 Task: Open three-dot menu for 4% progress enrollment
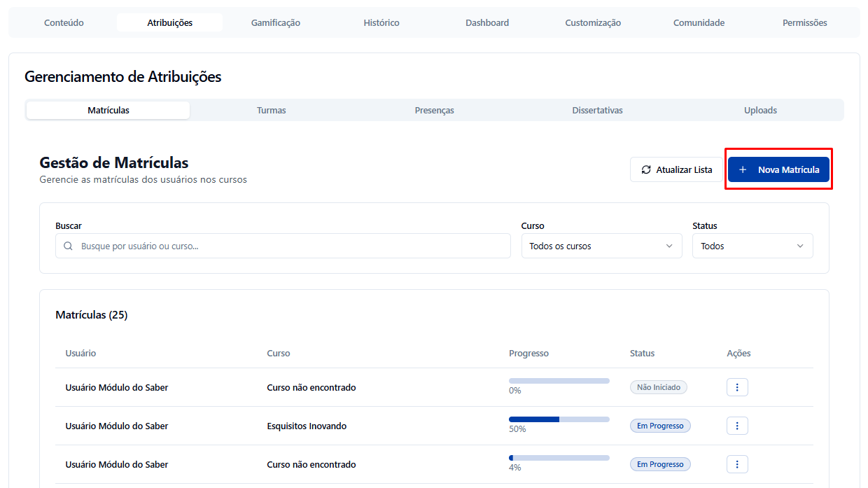(737, 464)
